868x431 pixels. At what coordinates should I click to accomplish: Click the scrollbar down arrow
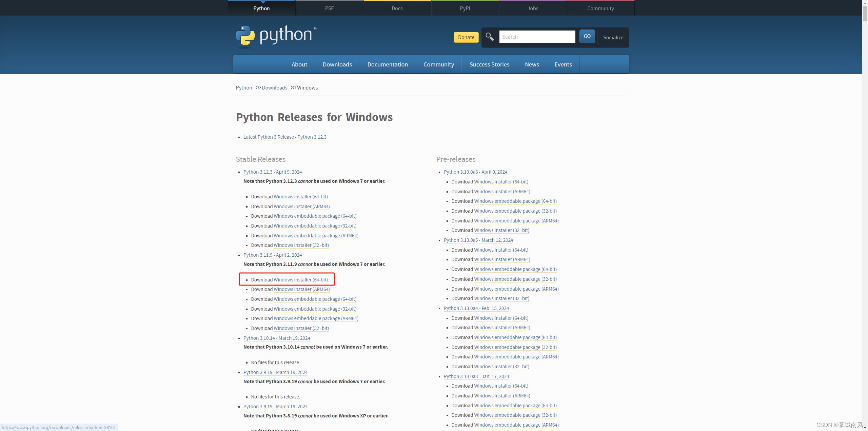pos(865,428)
